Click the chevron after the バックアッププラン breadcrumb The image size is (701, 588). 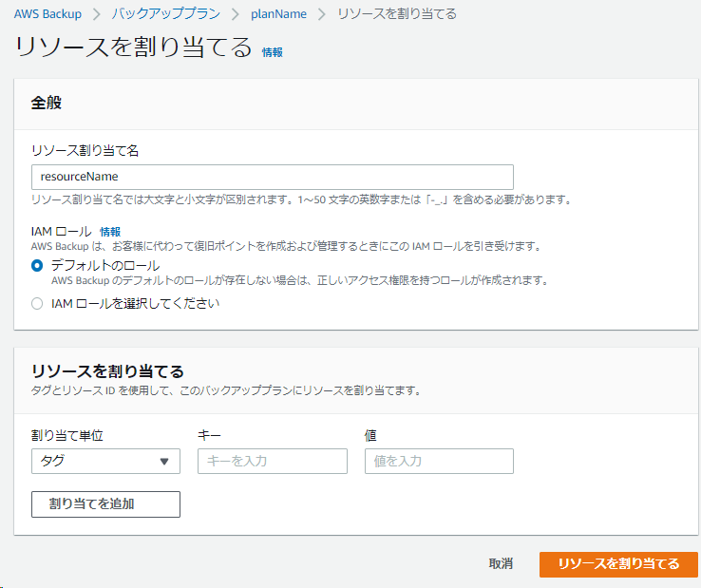[x=236, y=13]
